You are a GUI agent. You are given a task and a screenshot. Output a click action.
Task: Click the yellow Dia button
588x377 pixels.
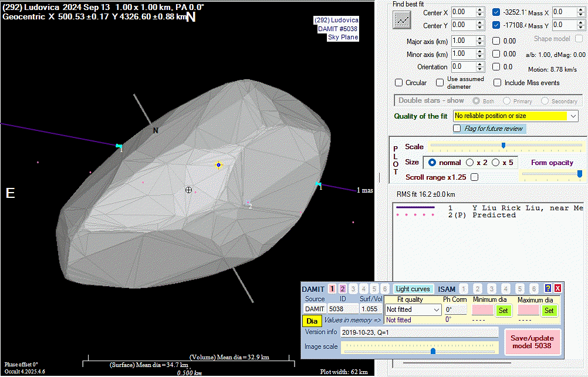point(311,321)
